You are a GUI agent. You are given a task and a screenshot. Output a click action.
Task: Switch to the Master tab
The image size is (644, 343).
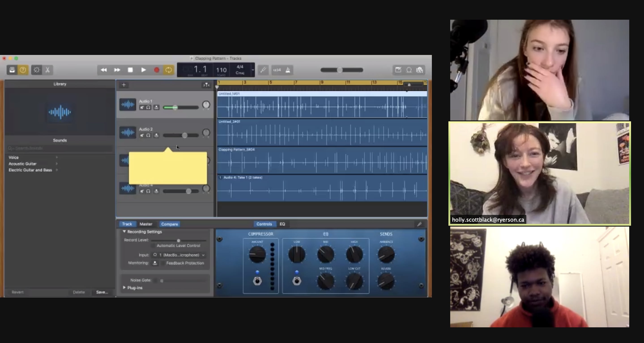point(146,224)
